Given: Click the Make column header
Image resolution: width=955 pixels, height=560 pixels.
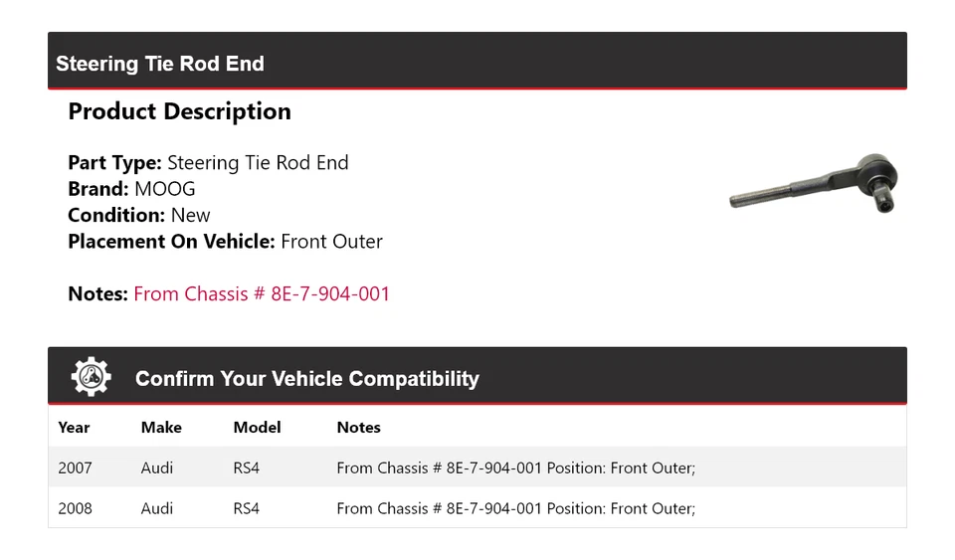Looking at the screenshot, I should (x=161, y=427).
